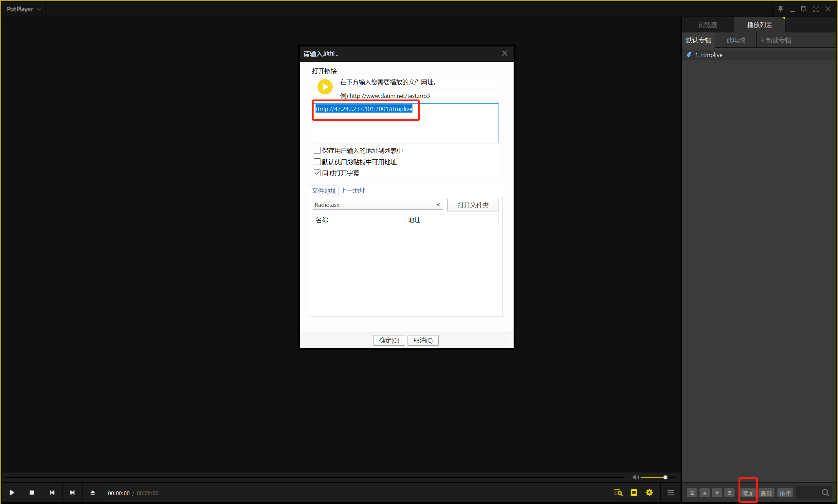Move playlist item to top icon
The height and width of the screenshot is (504, 838).
pyautogui.click(x=692, y=493)
